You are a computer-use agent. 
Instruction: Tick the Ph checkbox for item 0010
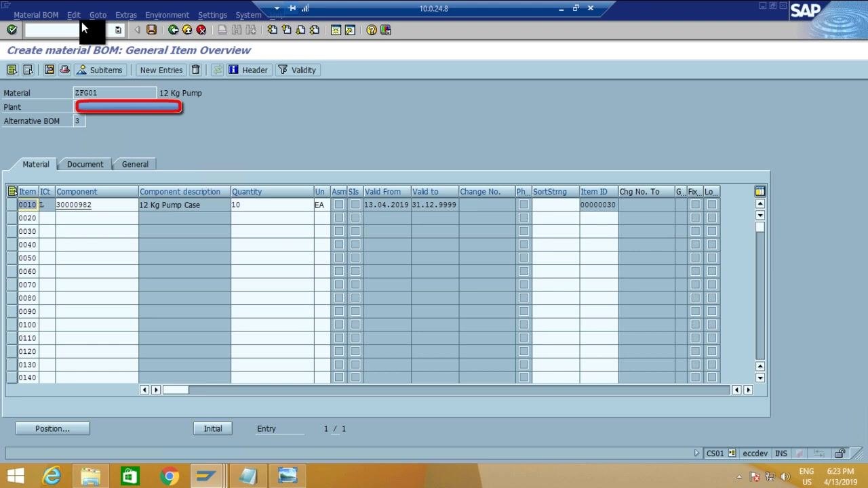coord(524,205)
